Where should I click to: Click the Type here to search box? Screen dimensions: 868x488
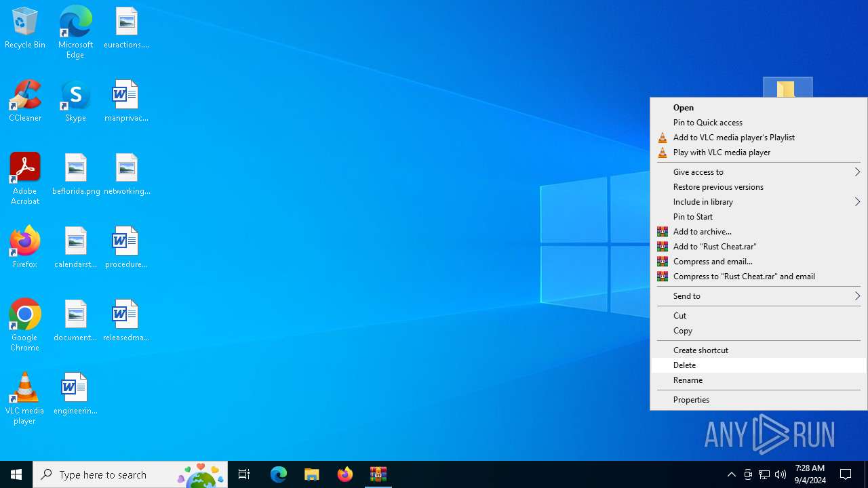(130, 474)
